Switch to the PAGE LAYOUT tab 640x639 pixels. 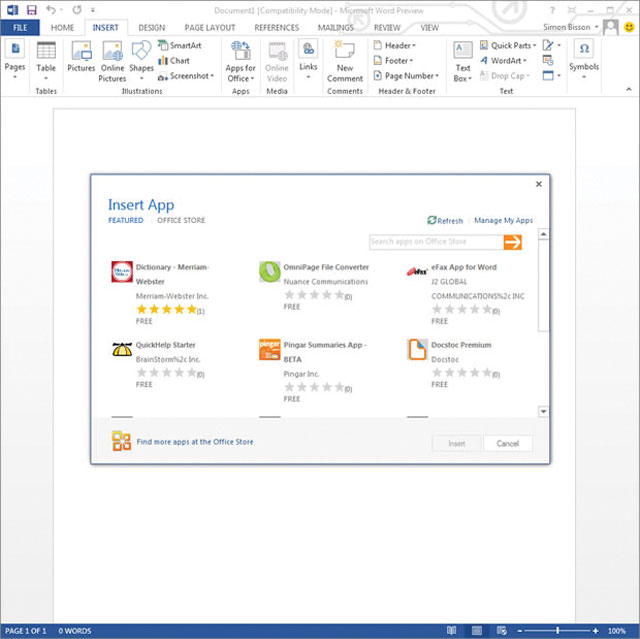click(210, 27)
